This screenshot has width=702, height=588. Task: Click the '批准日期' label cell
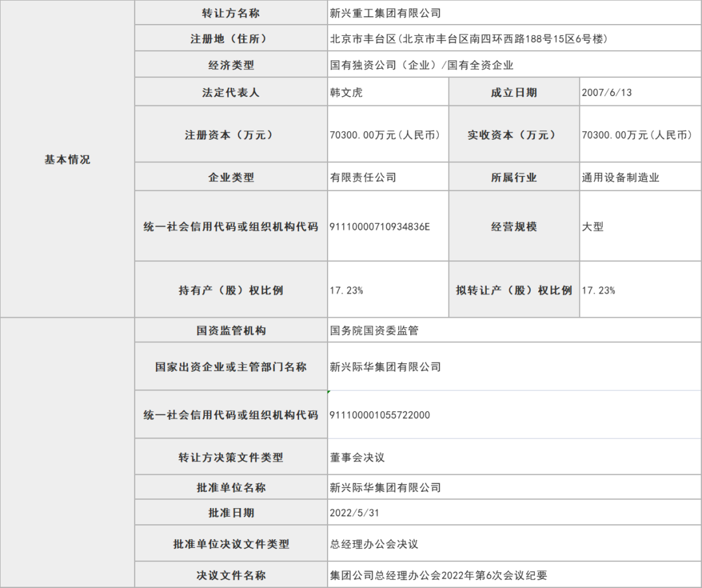click(231, 513)
